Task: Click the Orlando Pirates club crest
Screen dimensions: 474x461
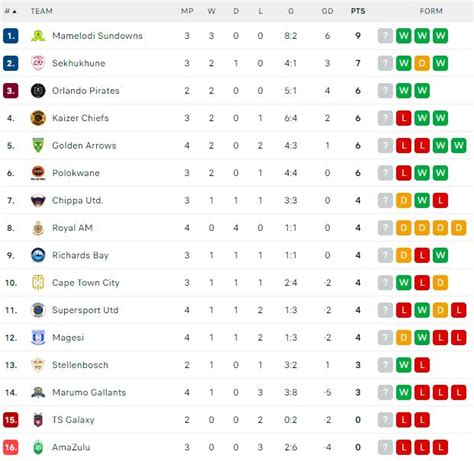Action: [38, 91]
